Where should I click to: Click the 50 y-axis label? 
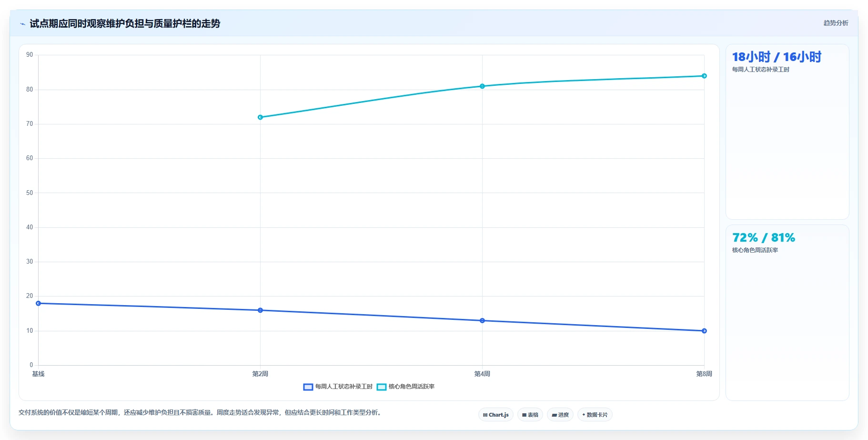click(30, 193)
